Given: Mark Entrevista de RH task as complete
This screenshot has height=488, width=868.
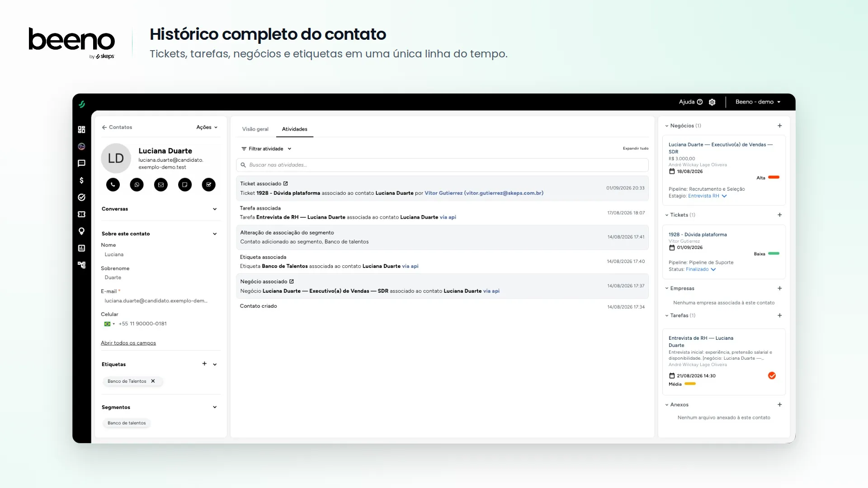Looking at the screenshot, I should (x=772, y=375).
